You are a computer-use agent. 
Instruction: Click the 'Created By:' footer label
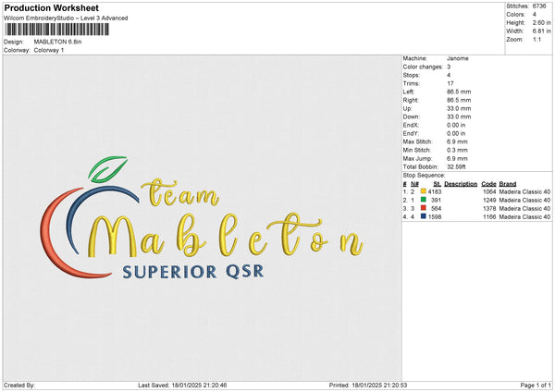[19, 385]
